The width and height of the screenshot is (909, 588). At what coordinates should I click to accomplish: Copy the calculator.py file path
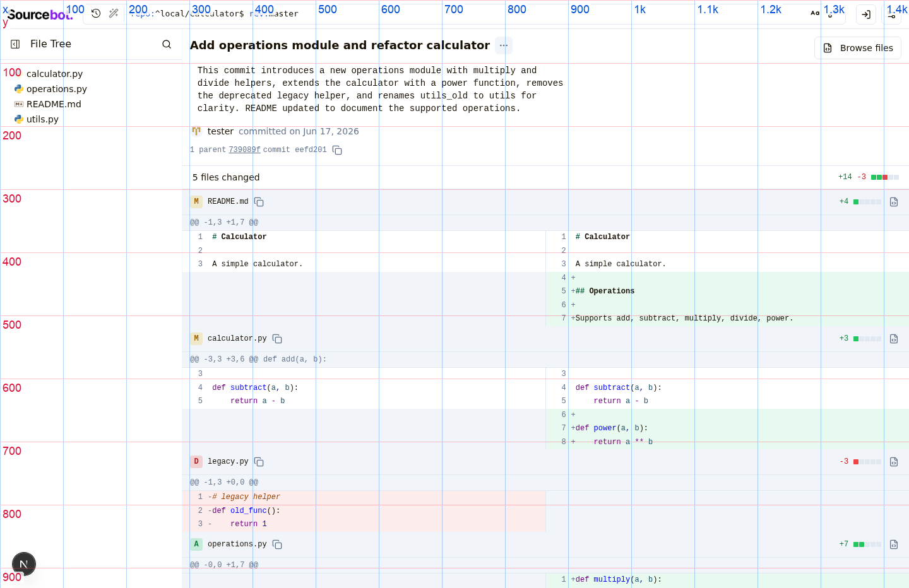tap(277, 339)
